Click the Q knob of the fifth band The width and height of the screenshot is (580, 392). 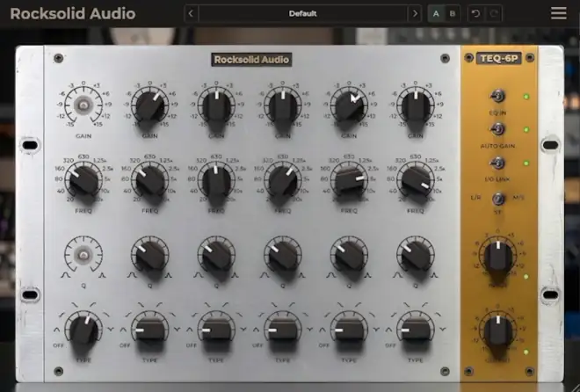349,255
